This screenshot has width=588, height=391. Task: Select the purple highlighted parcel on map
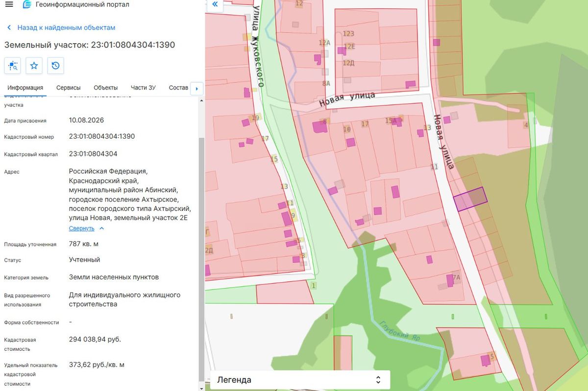pos(470,199)
